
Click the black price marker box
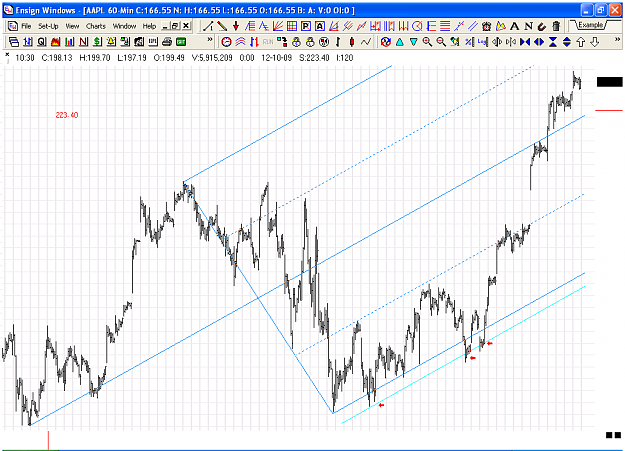click(x=609, y=82)
